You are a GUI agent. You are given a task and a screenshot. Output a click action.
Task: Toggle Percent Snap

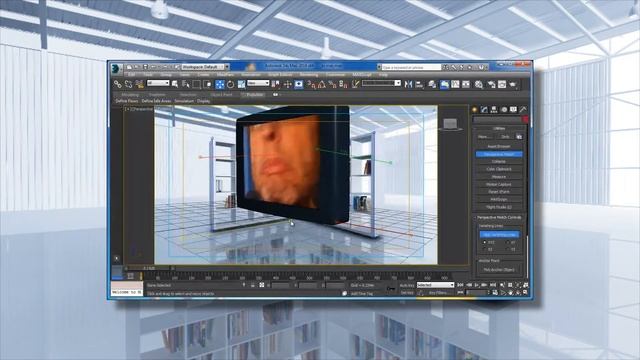[332, 84]
